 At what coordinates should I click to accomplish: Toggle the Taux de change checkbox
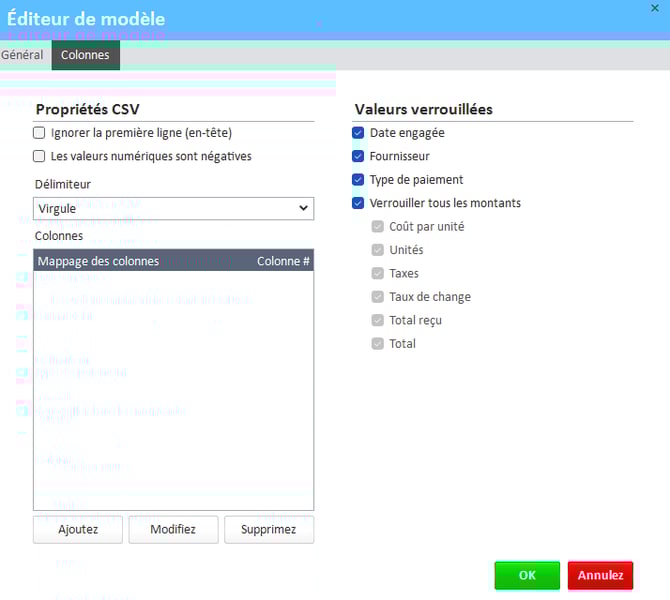coord(378,296)
